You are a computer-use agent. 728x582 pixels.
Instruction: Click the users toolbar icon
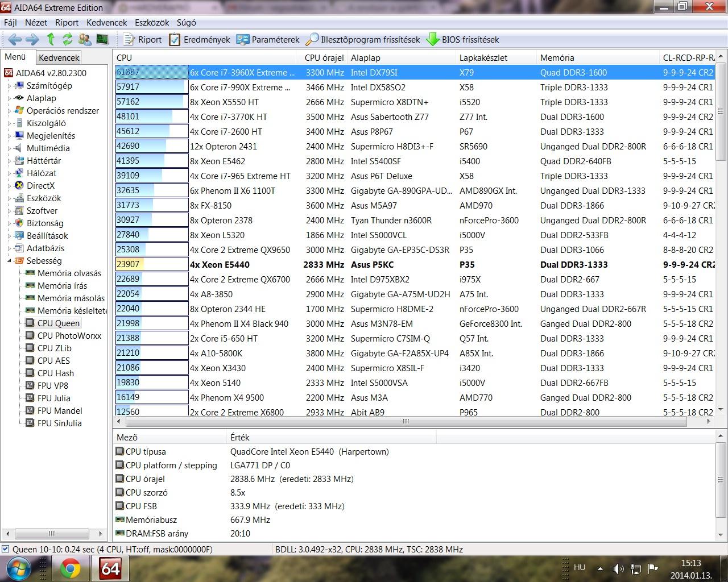[x=85, y=39]
